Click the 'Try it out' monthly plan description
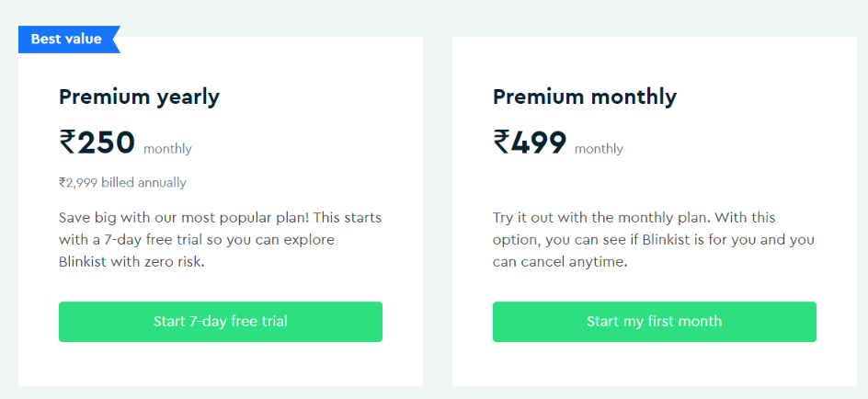The width and height of the screenshot is (868, 399). (653, 240)
